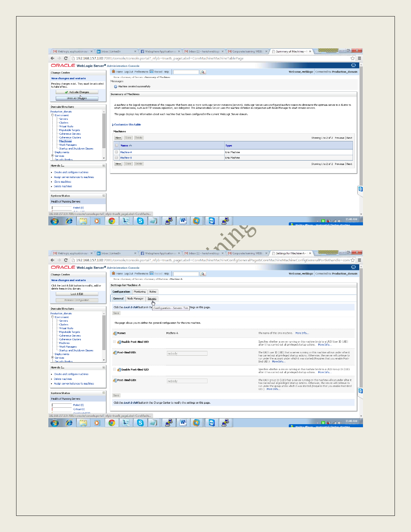Open Chrome menu in Settings for Machine-A window

pos(359,260)
